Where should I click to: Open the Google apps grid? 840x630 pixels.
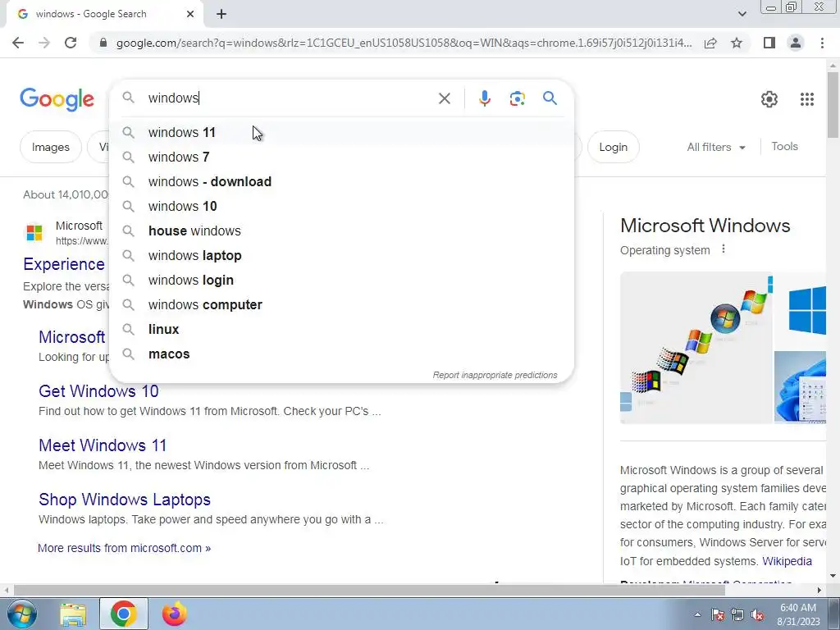[x=807, y=99]
